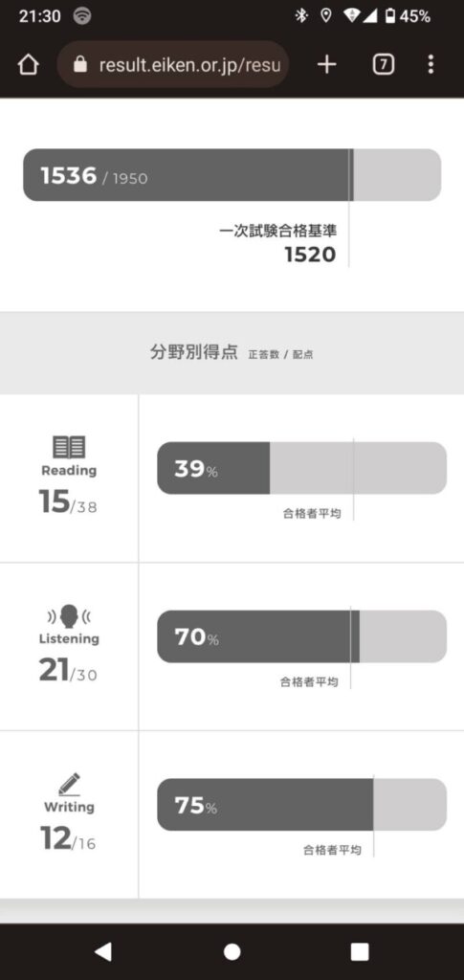This screenshot has height=980, width=464.
Task: Tap the Android back navigation button
Action: [x=103, y=951]
